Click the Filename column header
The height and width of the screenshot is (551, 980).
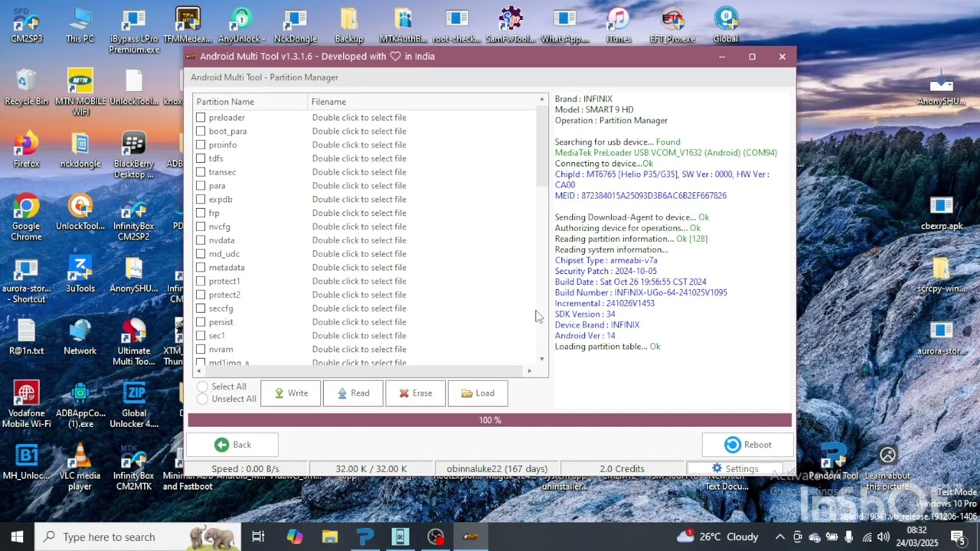pyautogui.click(x=422, y=102)
